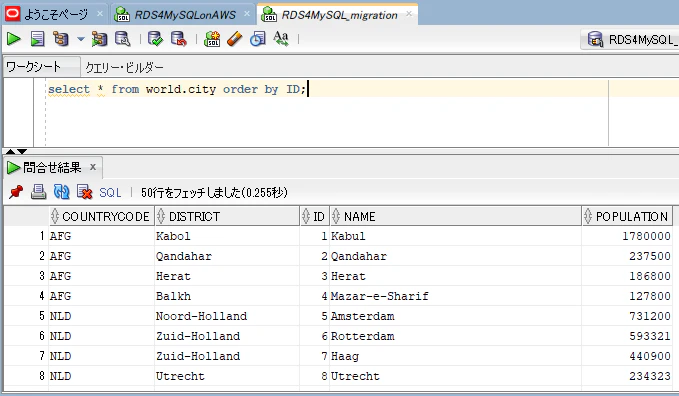Select the Noord-Holland district cell

[227, 316]
